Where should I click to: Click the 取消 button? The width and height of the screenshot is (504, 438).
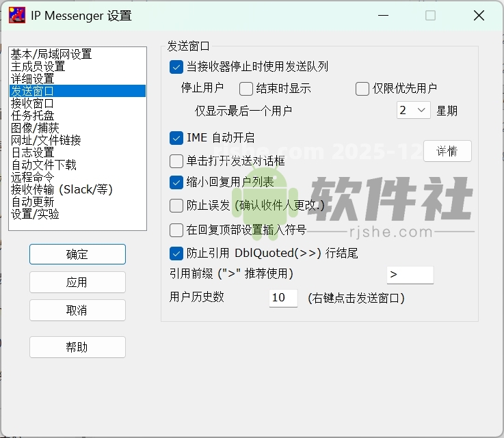pos(77,310)
